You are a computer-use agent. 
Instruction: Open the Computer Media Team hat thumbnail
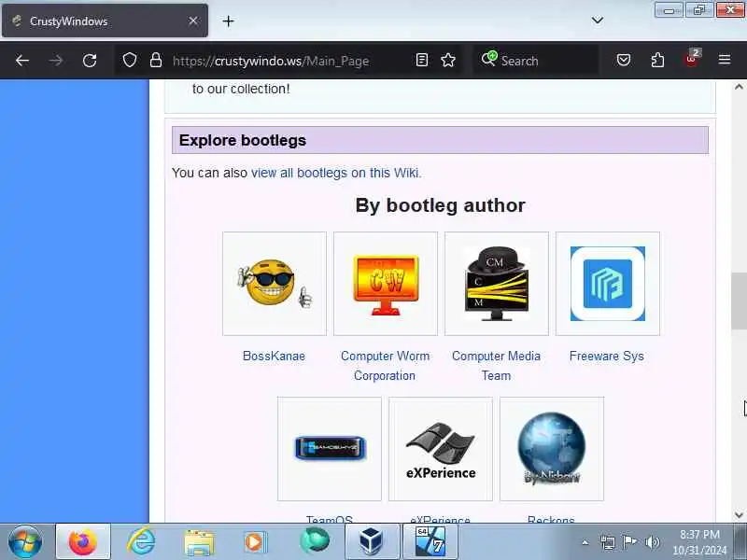click(x=497, y=284)
